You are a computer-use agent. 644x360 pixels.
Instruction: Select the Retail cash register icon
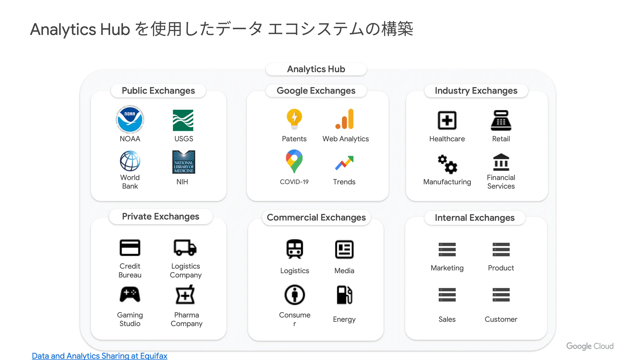click(x=501, y=120)
